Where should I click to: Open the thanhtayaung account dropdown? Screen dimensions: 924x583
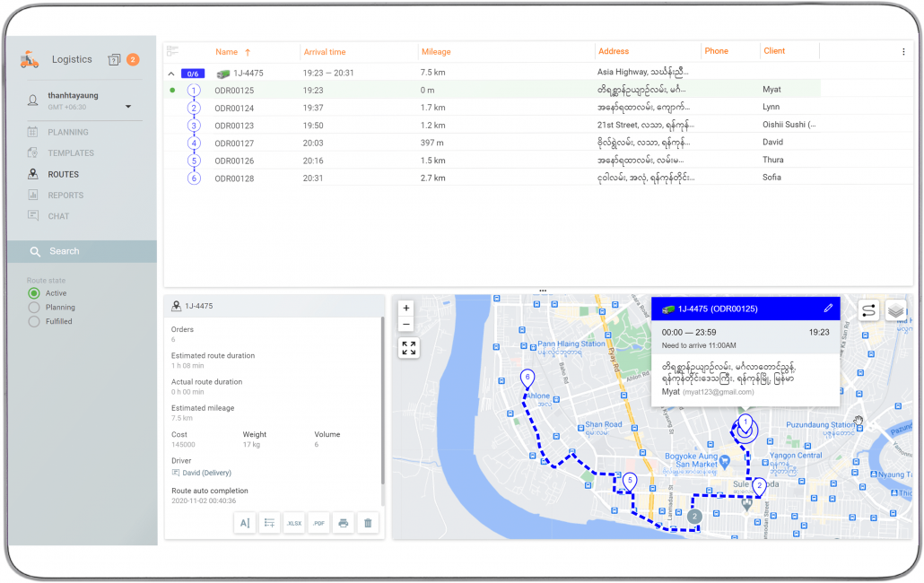point(128,107)
